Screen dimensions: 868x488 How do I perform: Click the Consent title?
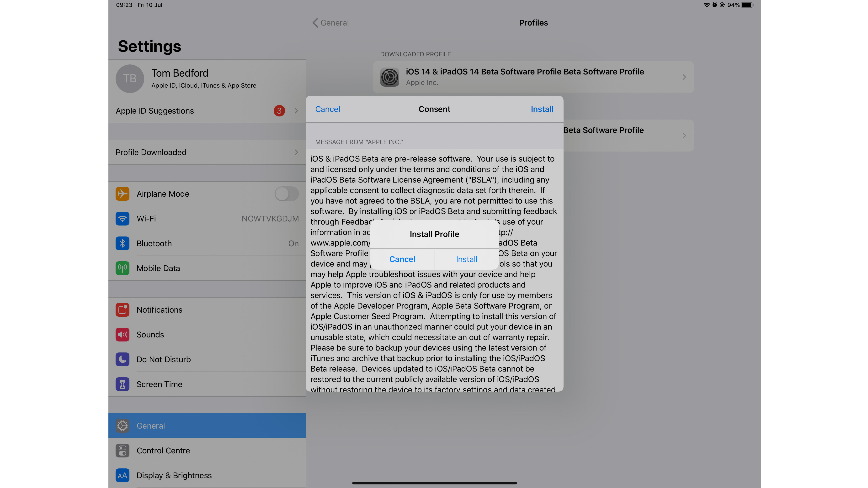pos(434,109)
